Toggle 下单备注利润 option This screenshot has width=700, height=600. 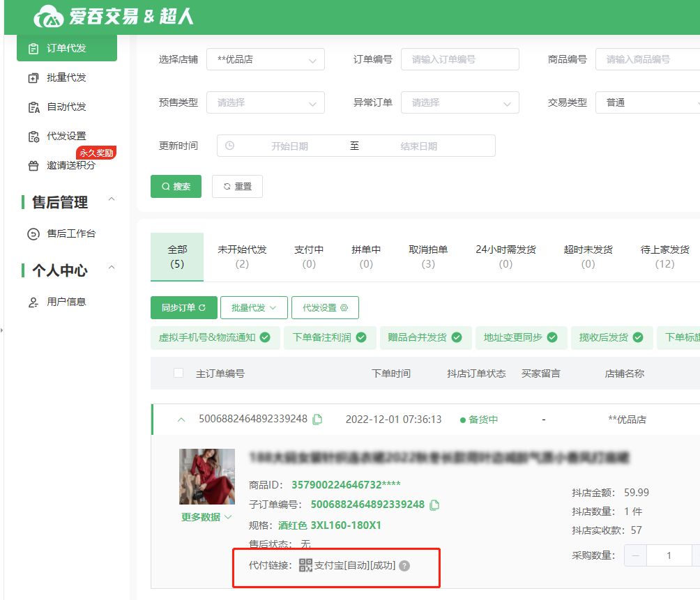(330, 338)
